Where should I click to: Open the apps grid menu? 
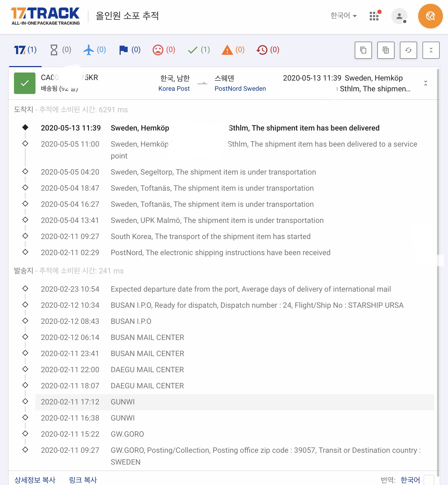[x=374, y=16]
